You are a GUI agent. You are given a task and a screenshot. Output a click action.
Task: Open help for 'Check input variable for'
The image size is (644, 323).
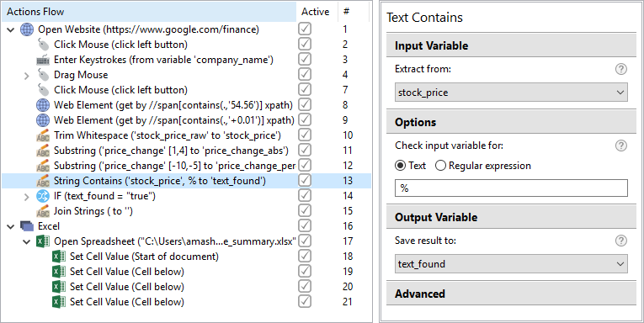point(621,146)
